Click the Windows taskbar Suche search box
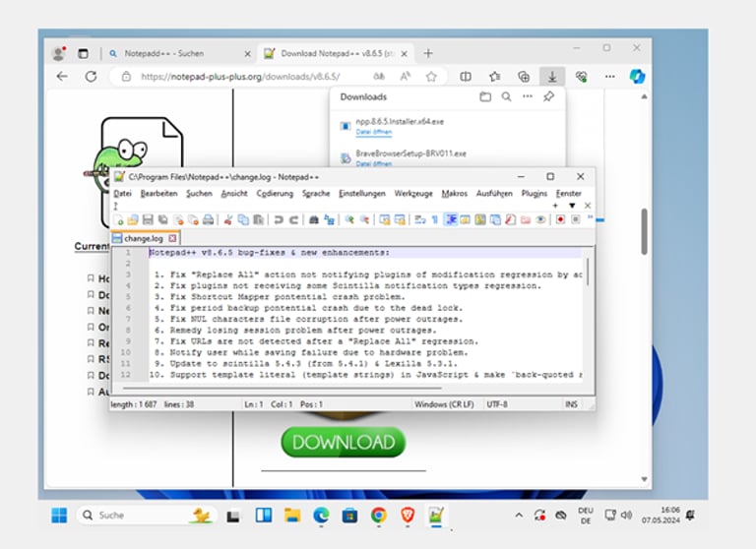This screenshot has width=756, height=549. pos(147,516)
